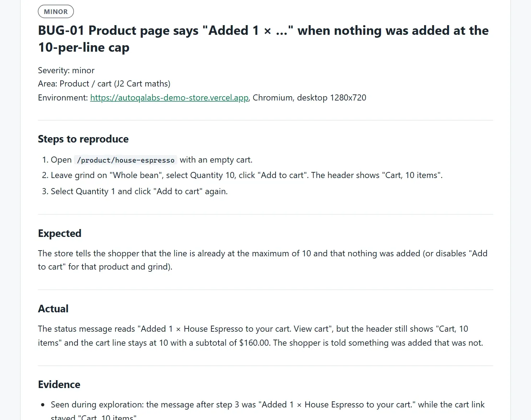Click the MINOR severity badge
The height and width of the screenshot is (420, 531).
click(56, 11)
